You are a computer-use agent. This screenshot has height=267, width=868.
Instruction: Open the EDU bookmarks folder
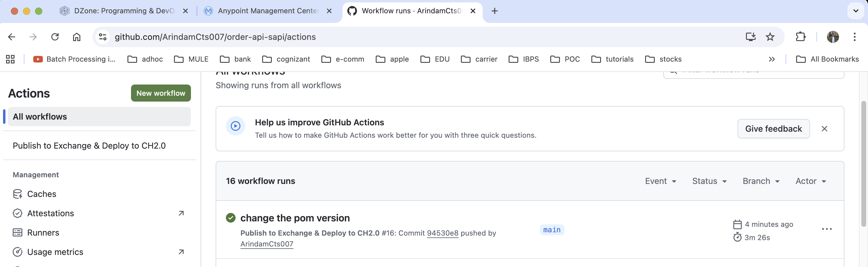(435, 59)
